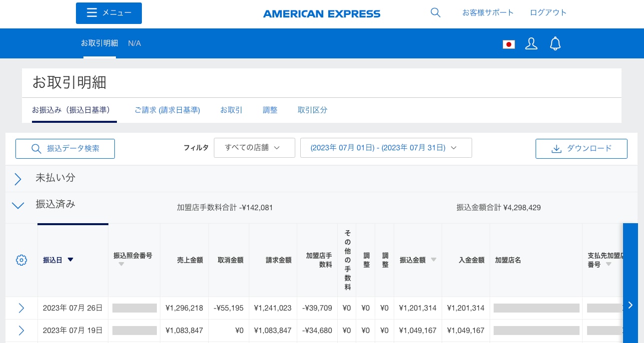Click the search magnifier icon in header

click(435, 13)
